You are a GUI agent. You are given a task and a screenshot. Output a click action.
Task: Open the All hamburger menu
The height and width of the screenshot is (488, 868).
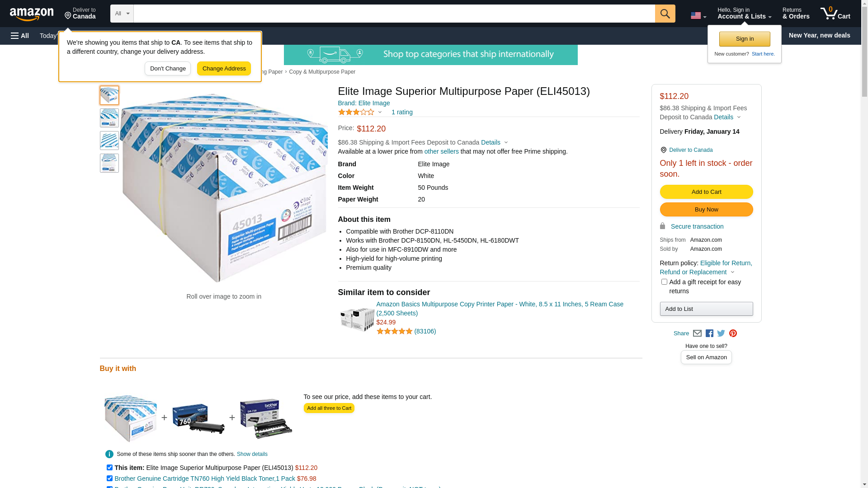[x=20, y=36]
